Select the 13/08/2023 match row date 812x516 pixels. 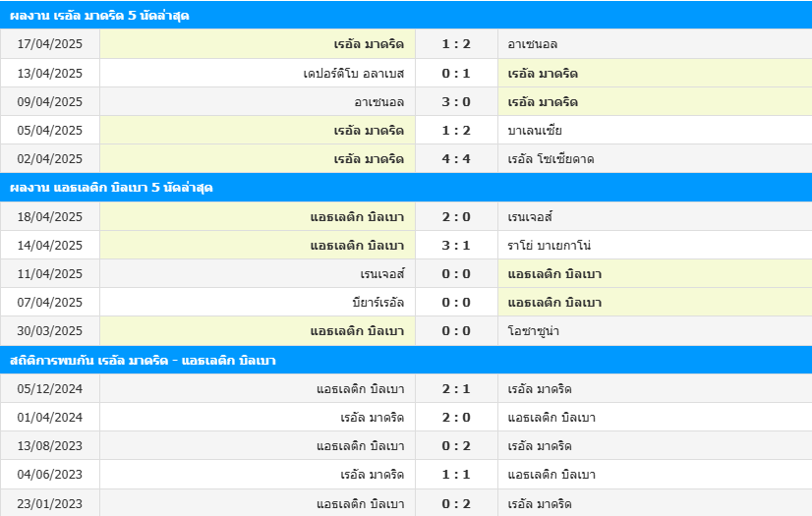50,445
